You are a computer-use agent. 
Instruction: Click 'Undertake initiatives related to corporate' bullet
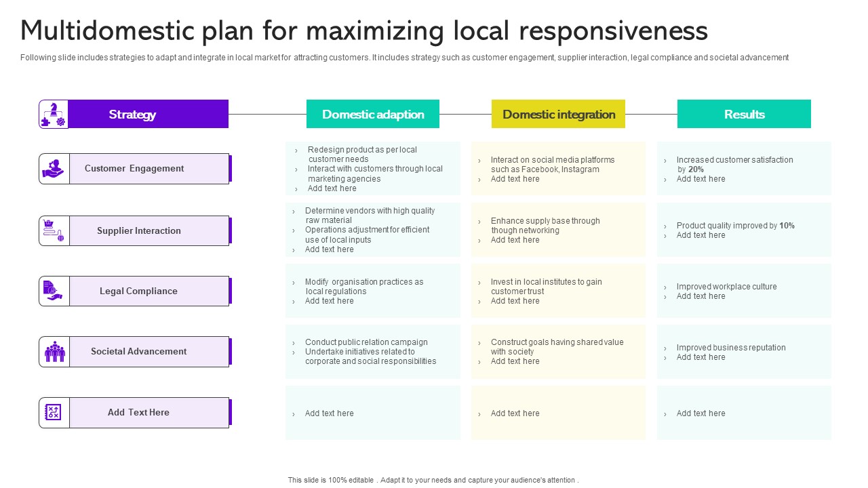coord(370,357)
